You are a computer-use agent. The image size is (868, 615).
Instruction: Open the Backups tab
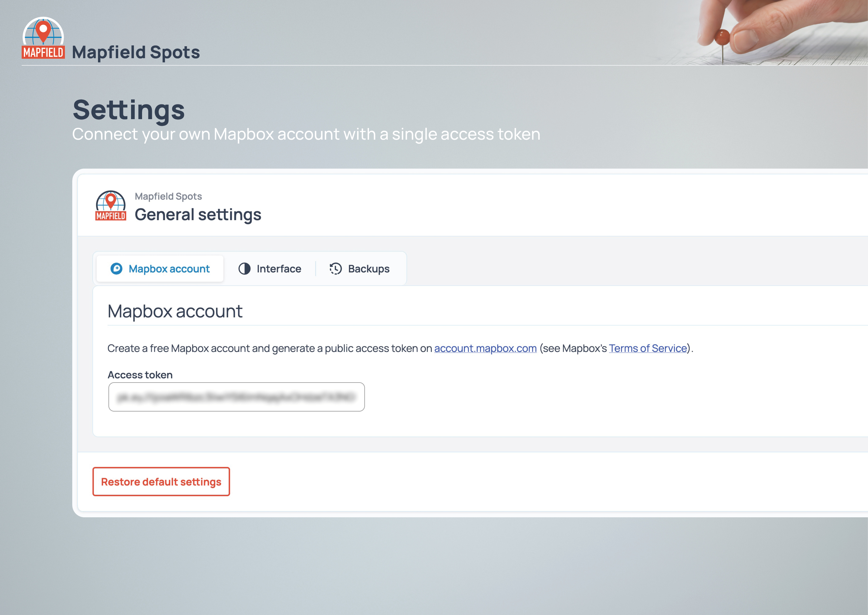point(360,269)
